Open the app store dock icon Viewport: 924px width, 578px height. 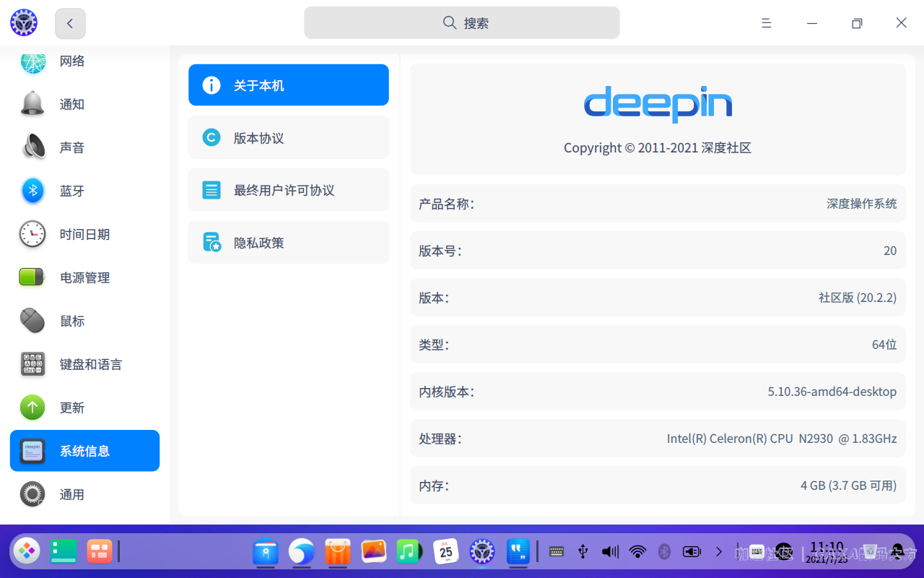338,552
